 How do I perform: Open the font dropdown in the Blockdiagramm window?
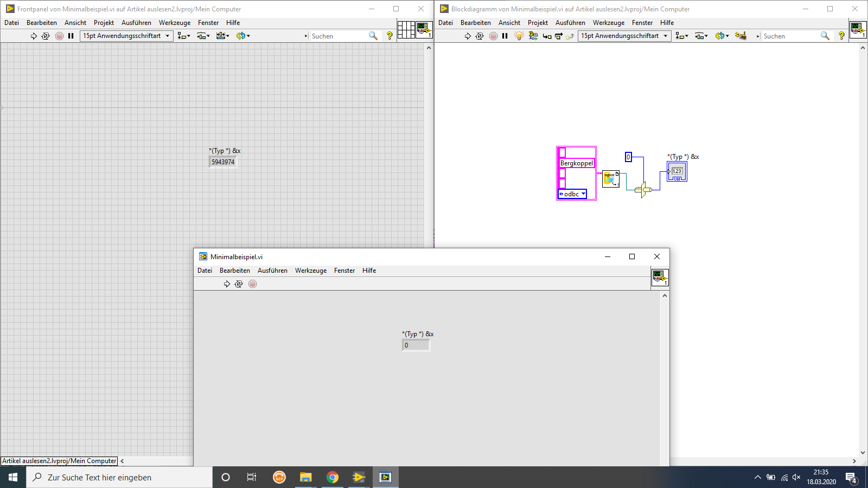(x=624, y=36)
